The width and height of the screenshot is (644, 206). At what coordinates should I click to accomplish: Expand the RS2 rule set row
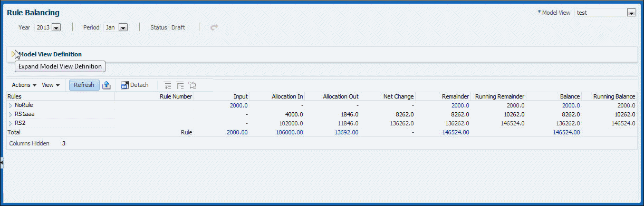coord(10,123)
